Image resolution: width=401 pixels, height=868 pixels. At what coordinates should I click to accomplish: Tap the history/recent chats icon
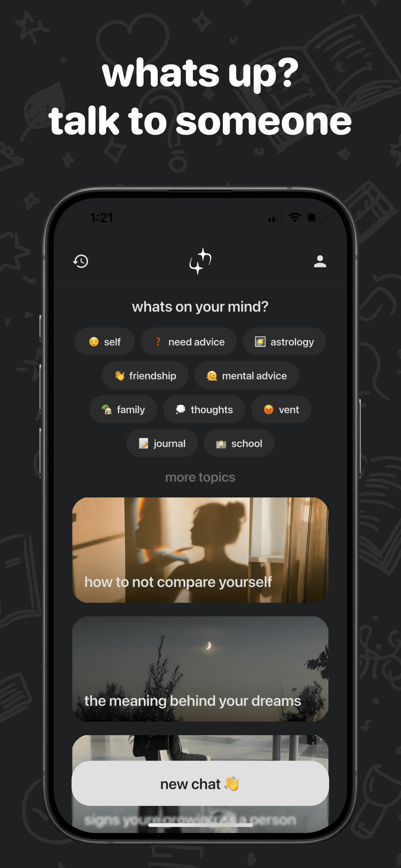click(80, 261)
